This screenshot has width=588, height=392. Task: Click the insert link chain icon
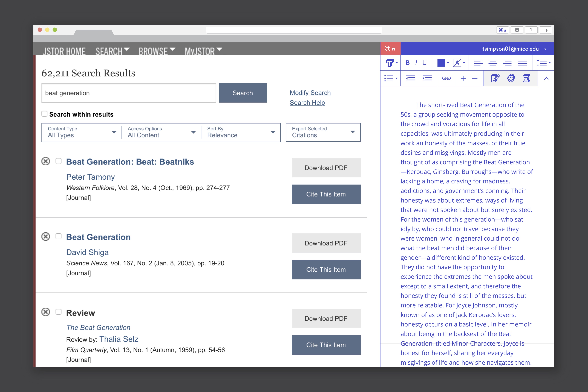click(446, 79)
